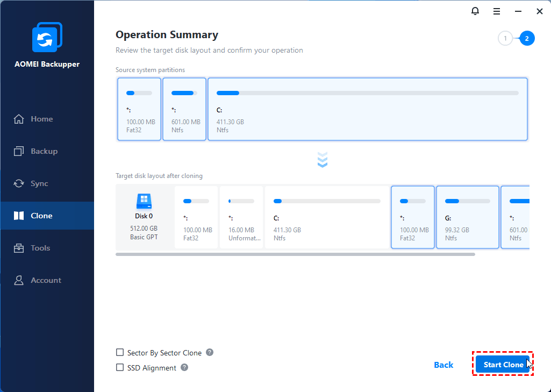Select highlighted target 100.00 MB Fat32 partition next to G:
The width and height of the screenshot is (551, 392).
pyautogui.click(x=413, y=217)
